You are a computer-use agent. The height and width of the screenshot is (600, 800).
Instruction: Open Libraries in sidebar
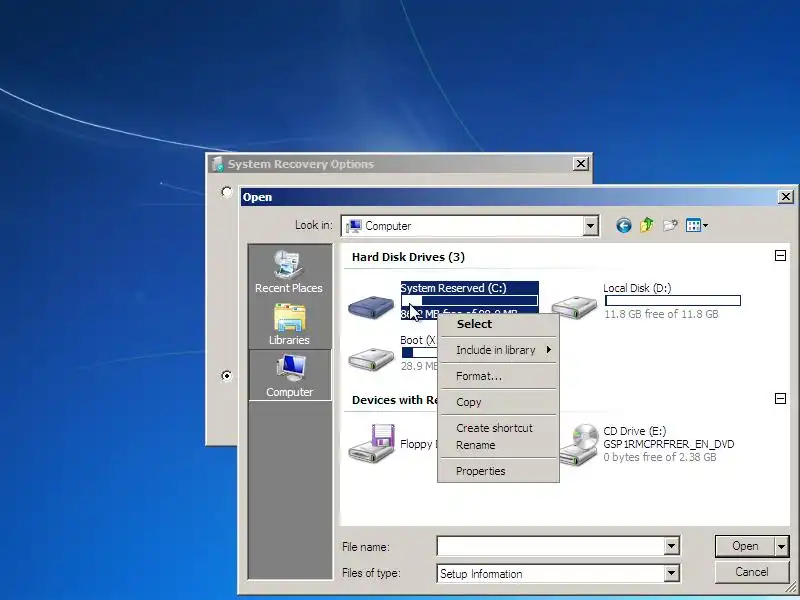coord(289,324)
